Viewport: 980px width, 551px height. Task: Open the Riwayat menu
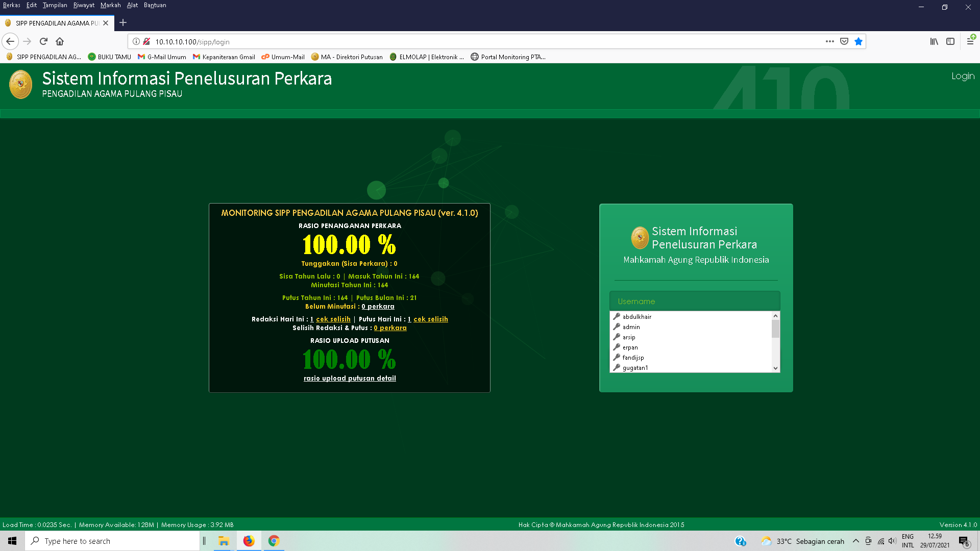click(x=84, y=5)
